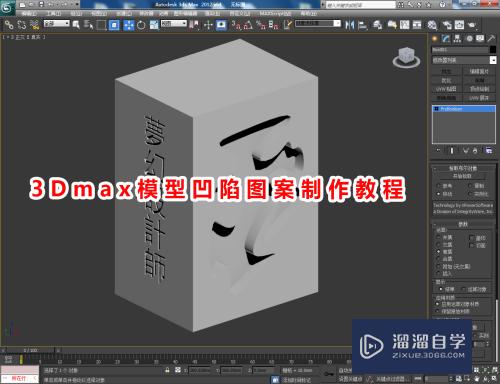Open the named selection sets dropdown
This screenshot has height=384, width=500.
coord(318,24)
